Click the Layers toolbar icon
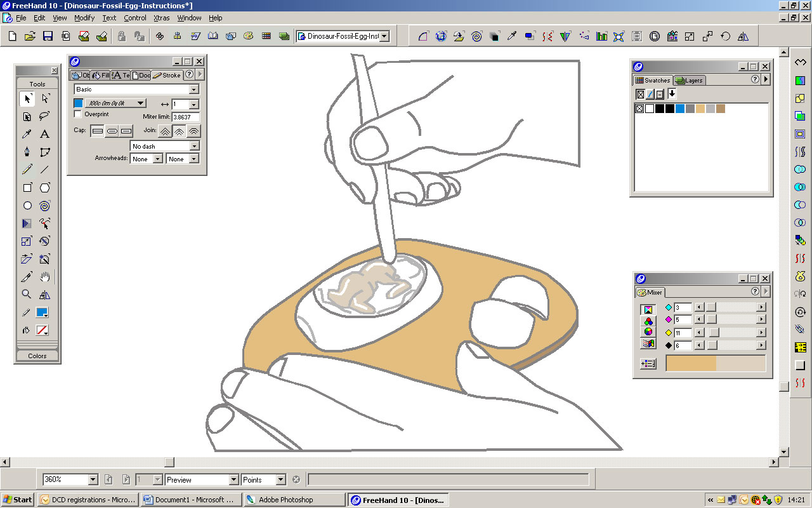The height and width of the screenshot is (508, 812). (x=284, y=36)
